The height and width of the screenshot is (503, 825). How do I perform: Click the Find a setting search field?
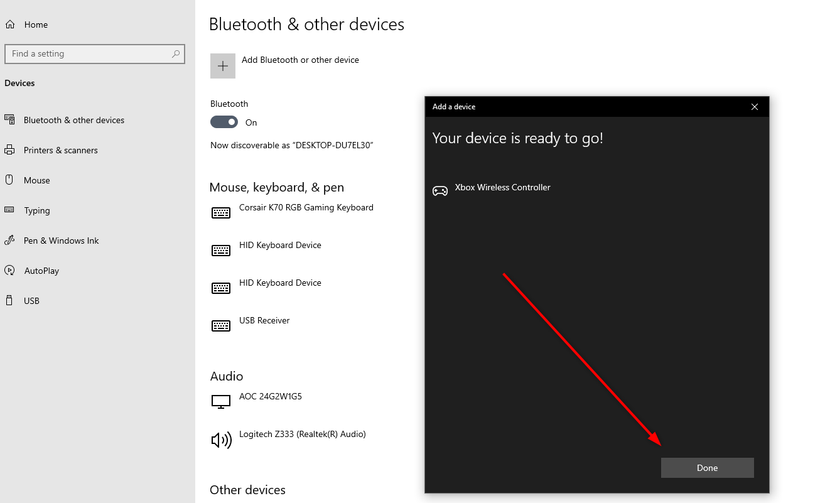point(95,54)
